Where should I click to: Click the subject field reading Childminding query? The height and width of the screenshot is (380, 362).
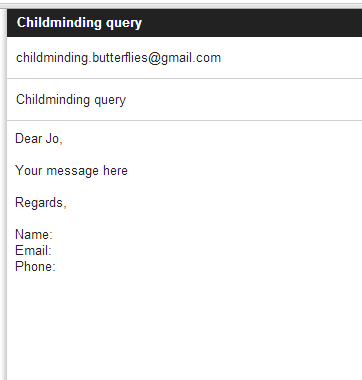(x=184, y=100)
